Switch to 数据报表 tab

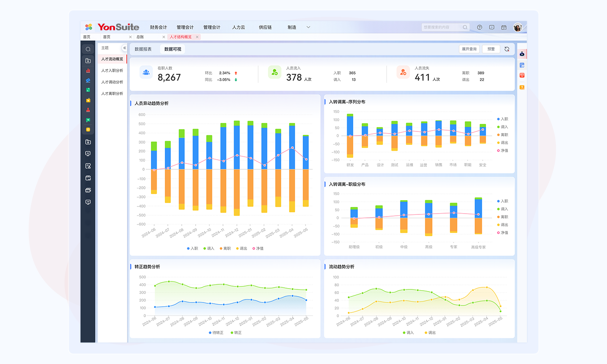coord(143,49)
